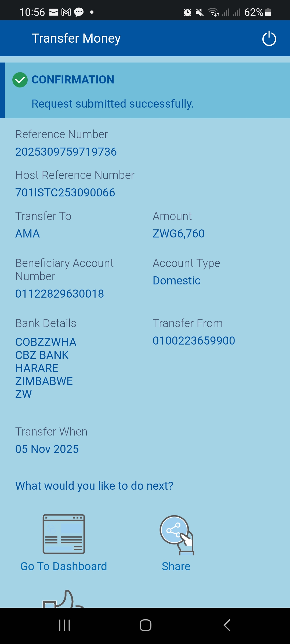This screenshot has width=290, height=644.
Task: Tap the green confirmation checkmark icon
Action: coord(20,80)
